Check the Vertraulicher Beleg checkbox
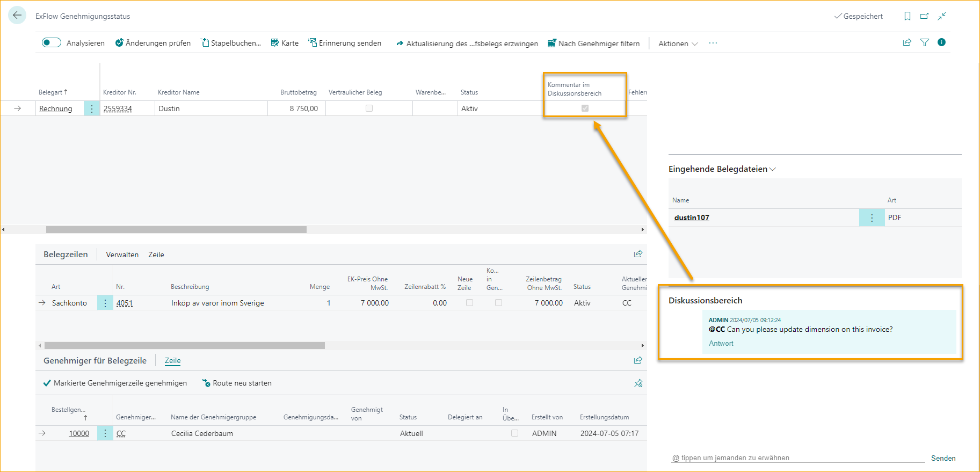The image size is (980, 472). 369,108
